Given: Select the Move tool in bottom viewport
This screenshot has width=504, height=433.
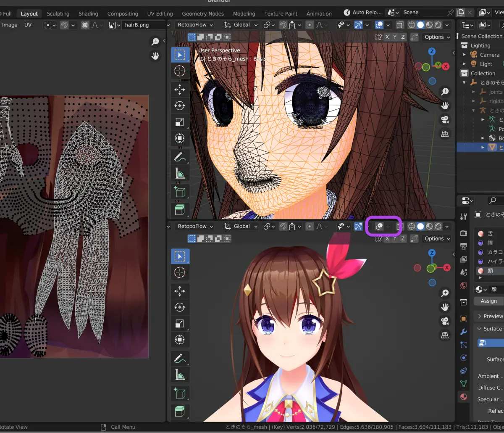Looking at the screenshot, I should coord(180,291).
